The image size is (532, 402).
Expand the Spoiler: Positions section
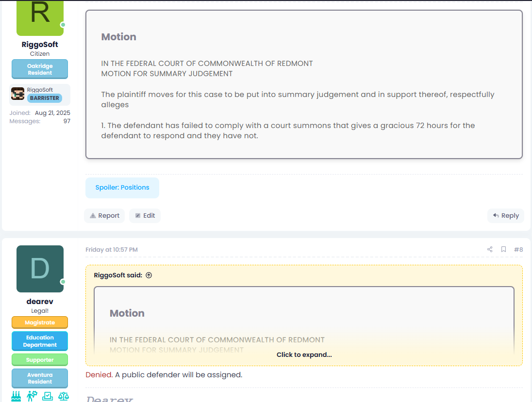point(122,188)
